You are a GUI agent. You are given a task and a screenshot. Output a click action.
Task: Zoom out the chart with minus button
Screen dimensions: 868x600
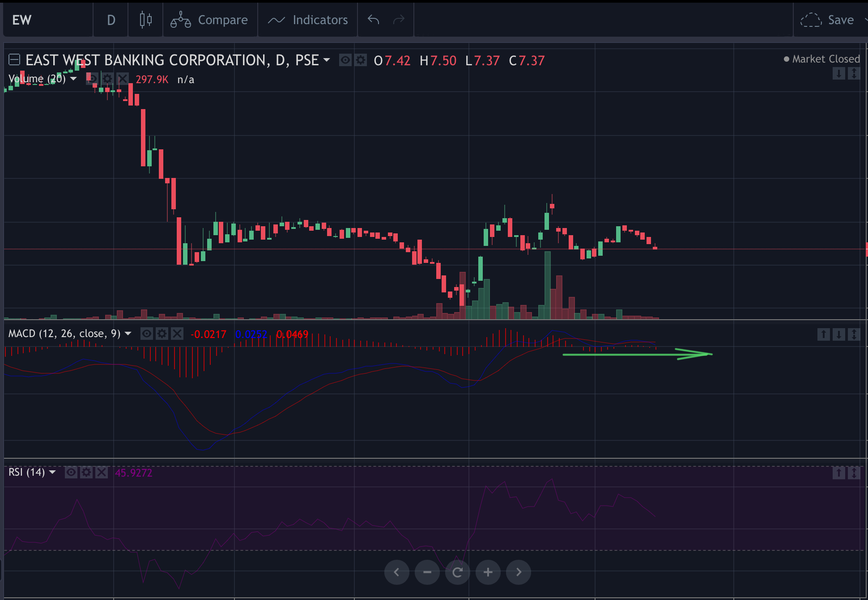click(x=427, y=572)
